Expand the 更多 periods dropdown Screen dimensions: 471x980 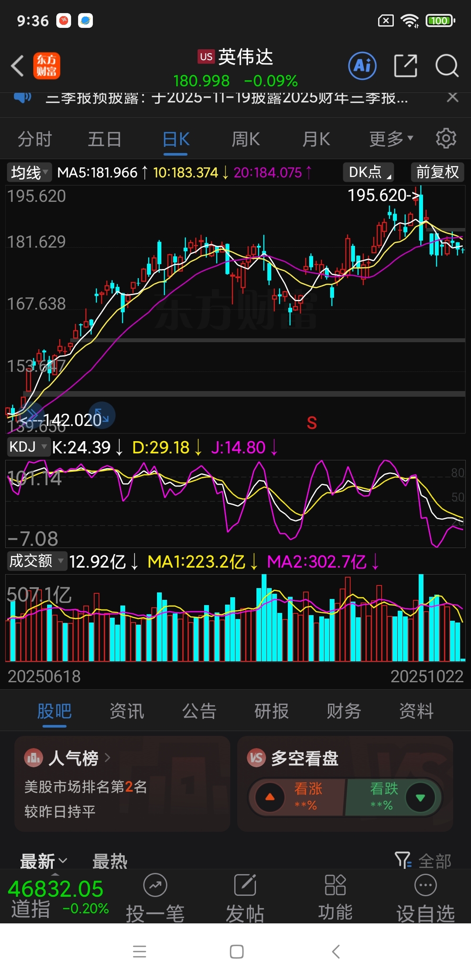pyautogui.click(x=391, y=139)
